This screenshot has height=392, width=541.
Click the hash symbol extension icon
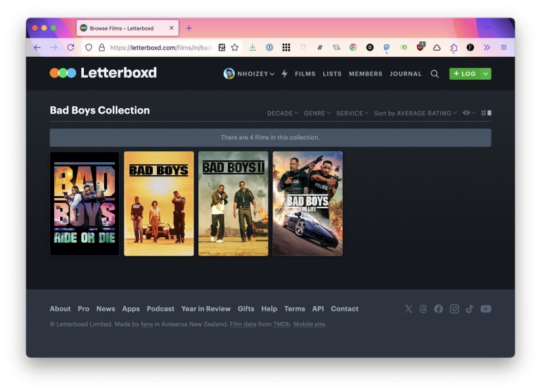320,47
